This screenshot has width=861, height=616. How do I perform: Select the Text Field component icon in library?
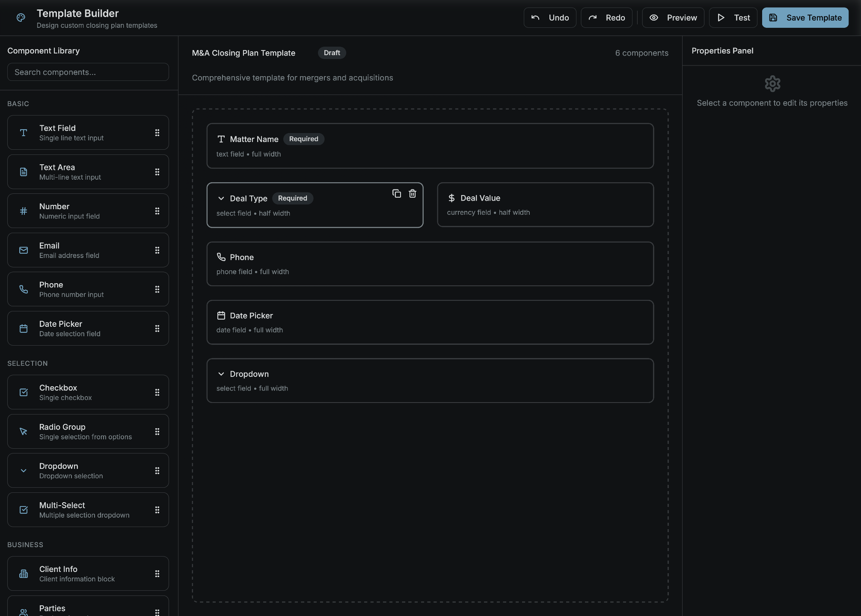pyautogui.click(x=24, y=133)
